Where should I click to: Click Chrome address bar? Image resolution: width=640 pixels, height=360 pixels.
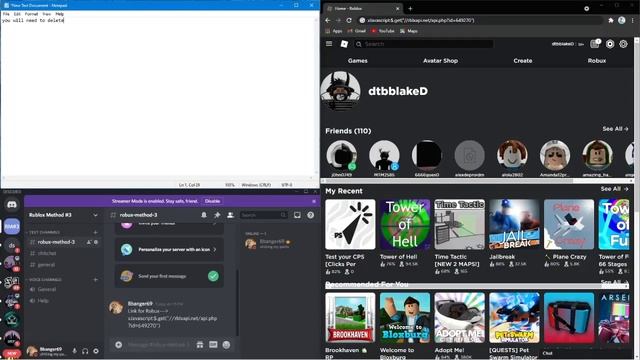click(x=480, y=20)
